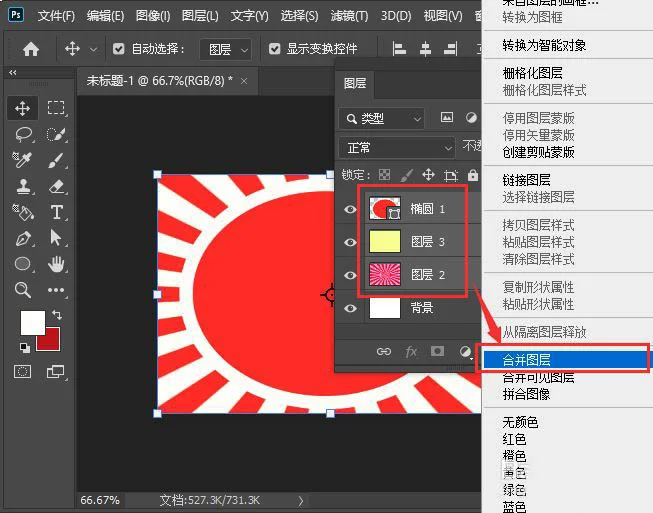Click the Home icon in options bar

pos(31,49)
